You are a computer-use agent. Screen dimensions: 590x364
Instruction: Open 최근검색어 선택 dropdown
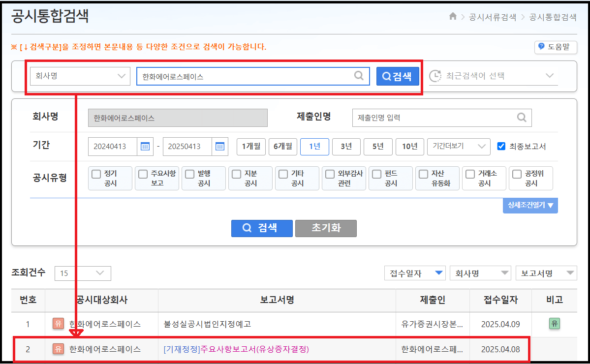click(x=493, y=76)
